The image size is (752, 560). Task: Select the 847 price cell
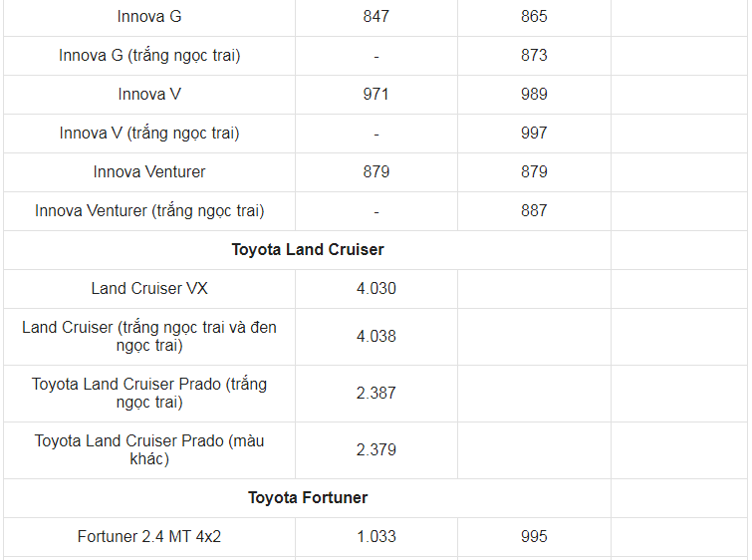(x=376, y=16)
